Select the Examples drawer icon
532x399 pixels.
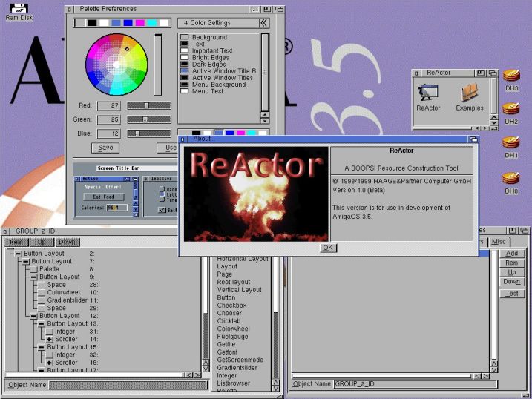470,92
